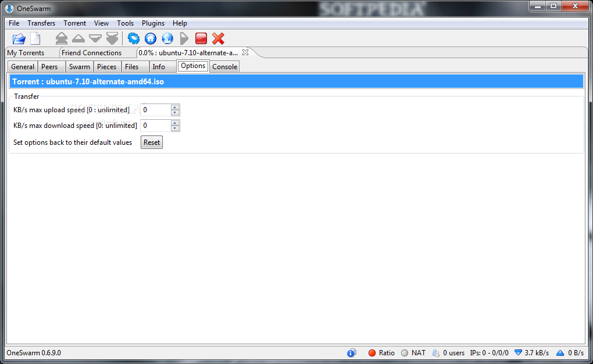Click the OneSwarm title bar app icon

[x=9, y=8]
